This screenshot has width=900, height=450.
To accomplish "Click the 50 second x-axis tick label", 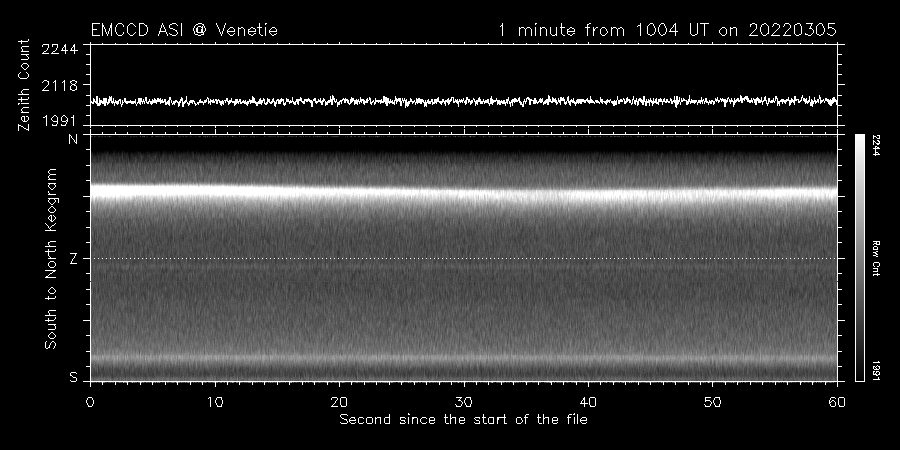I will (712, 402).
